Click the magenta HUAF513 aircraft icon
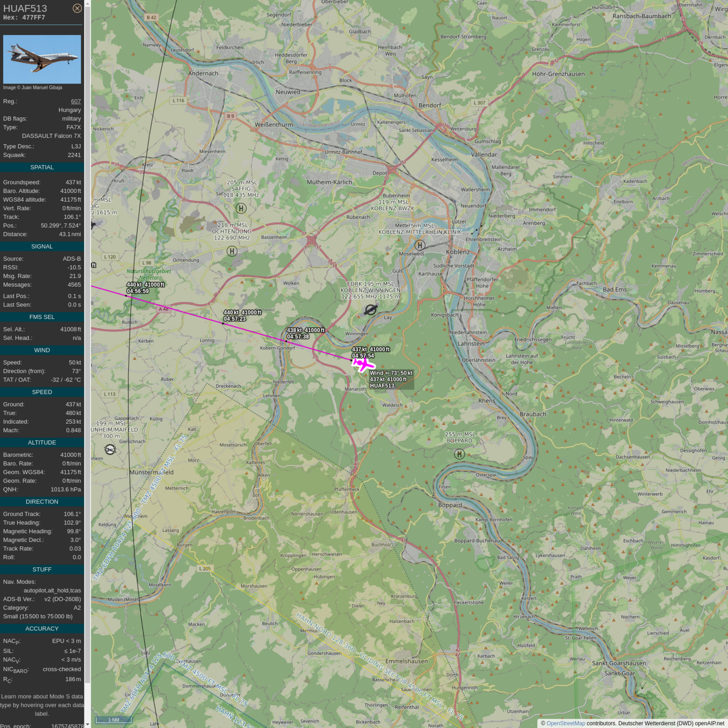Image resolution: width=728 pixels, height=728 pixels. (x=362, y=363)
